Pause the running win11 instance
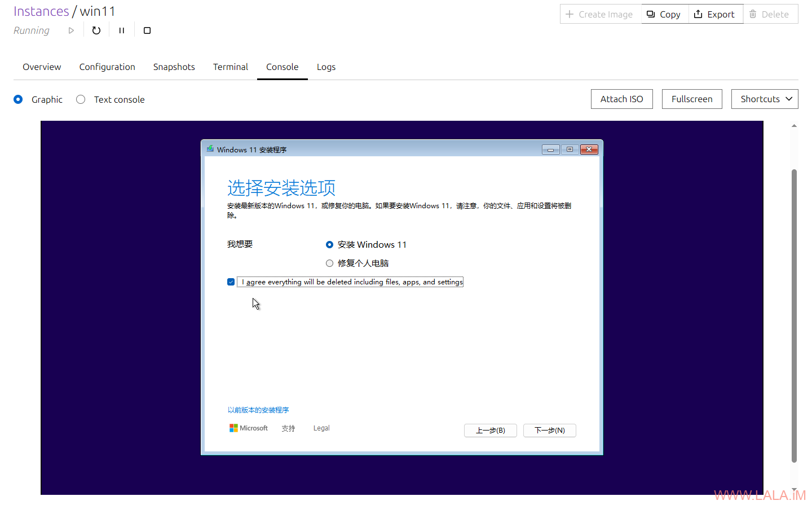The image size is (812, 505). [x=122, y=30]
